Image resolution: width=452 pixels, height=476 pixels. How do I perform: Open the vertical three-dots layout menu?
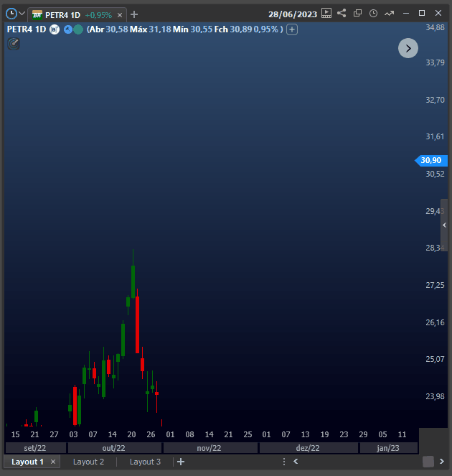284,462
